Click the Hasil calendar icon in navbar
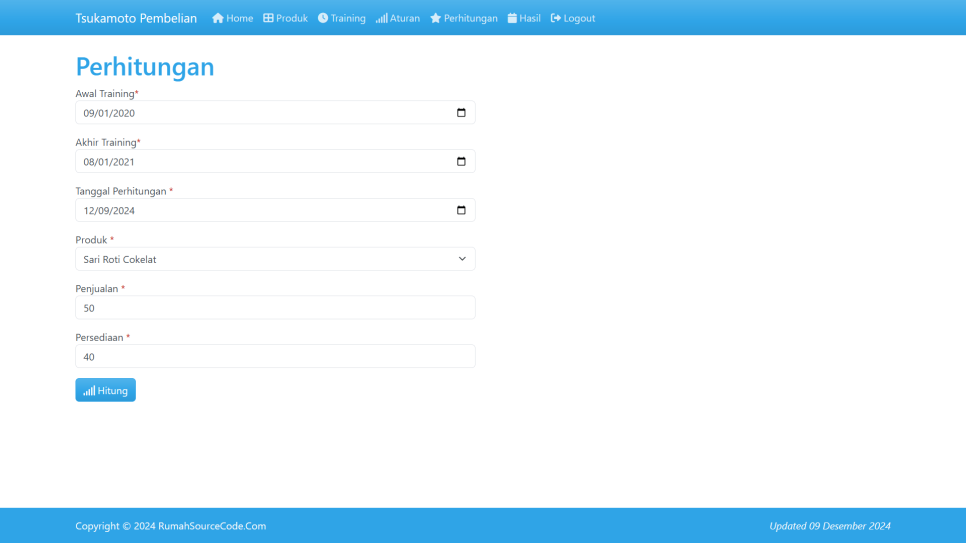This screenshot has width=966, height=543. [x=512, y=18]
